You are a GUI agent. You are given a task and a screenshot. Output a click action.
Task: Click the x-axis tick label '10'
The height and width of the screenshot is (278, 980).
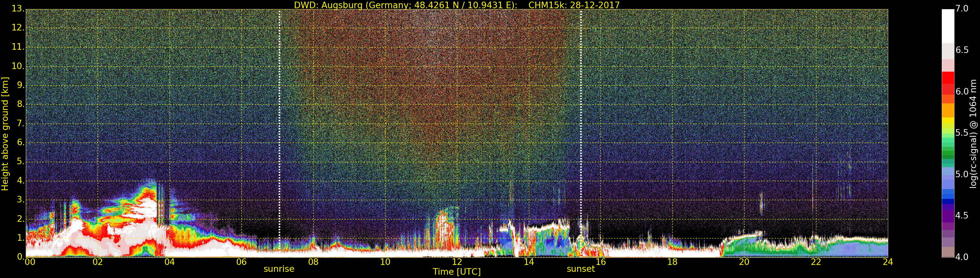point(385,262)
